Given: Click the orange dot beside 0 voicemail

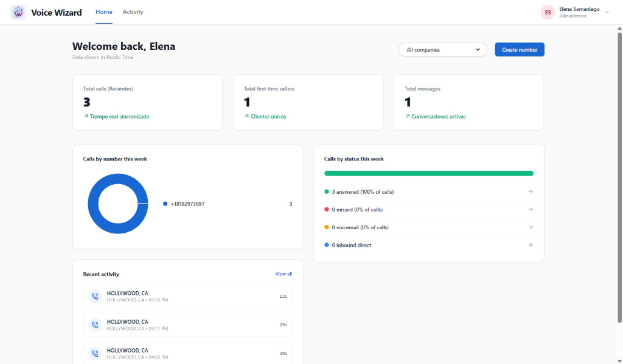Looking at the screenshot, I should coord(327,227).
